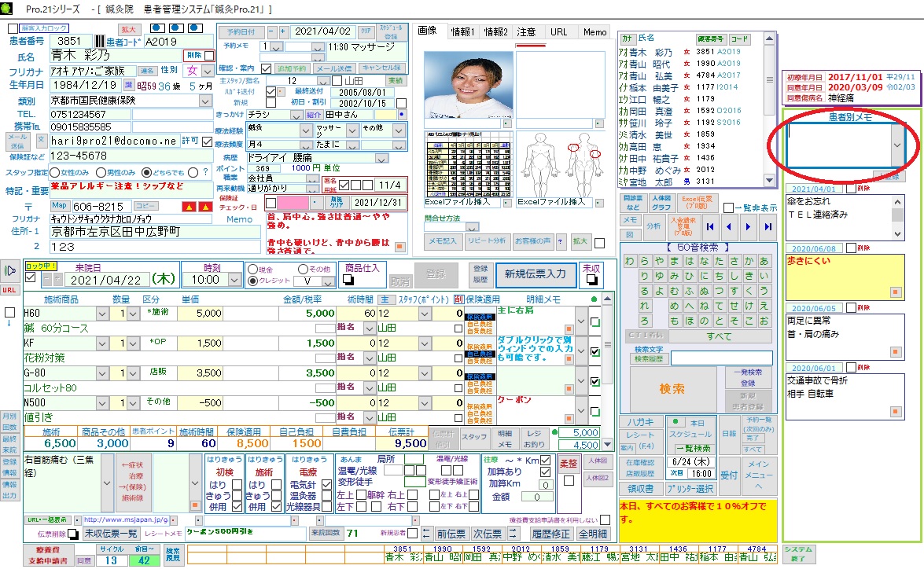Select the 男性のみ staff radio button

[x=101, y=173]
